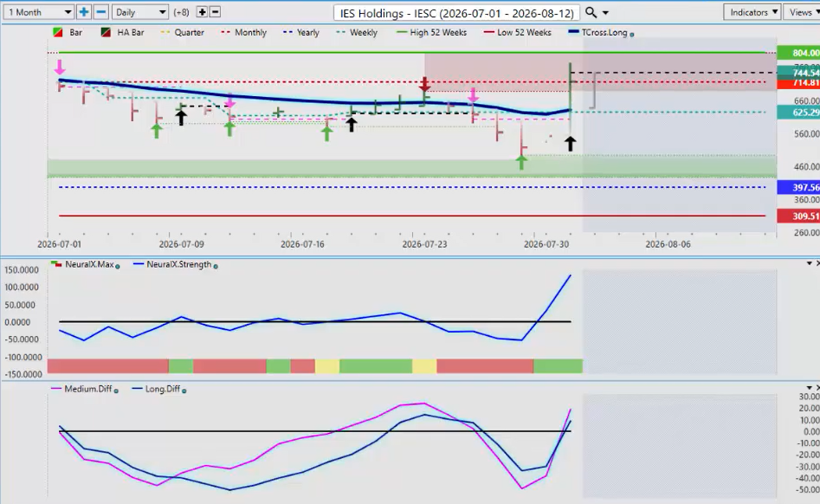Click the 744.54 price tag
The image size is (820, 504).
[x=798, y=72]
